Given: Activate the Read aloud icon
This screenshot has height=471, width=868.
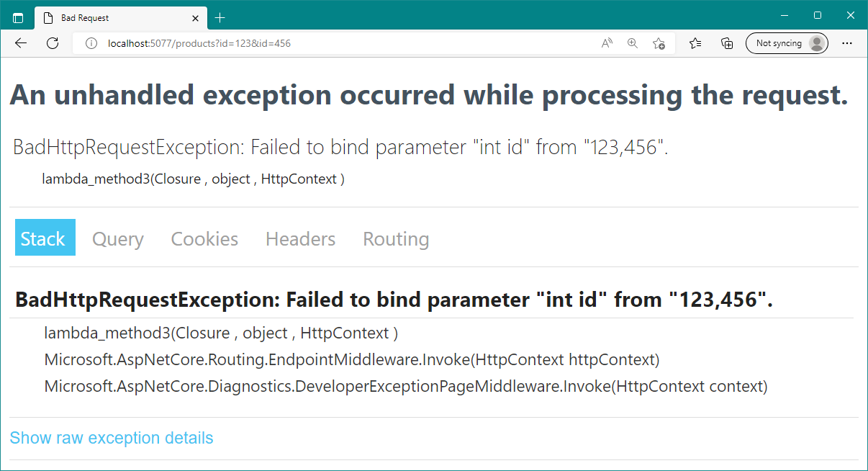Looking at the screenshot, I should click(607, 43).
